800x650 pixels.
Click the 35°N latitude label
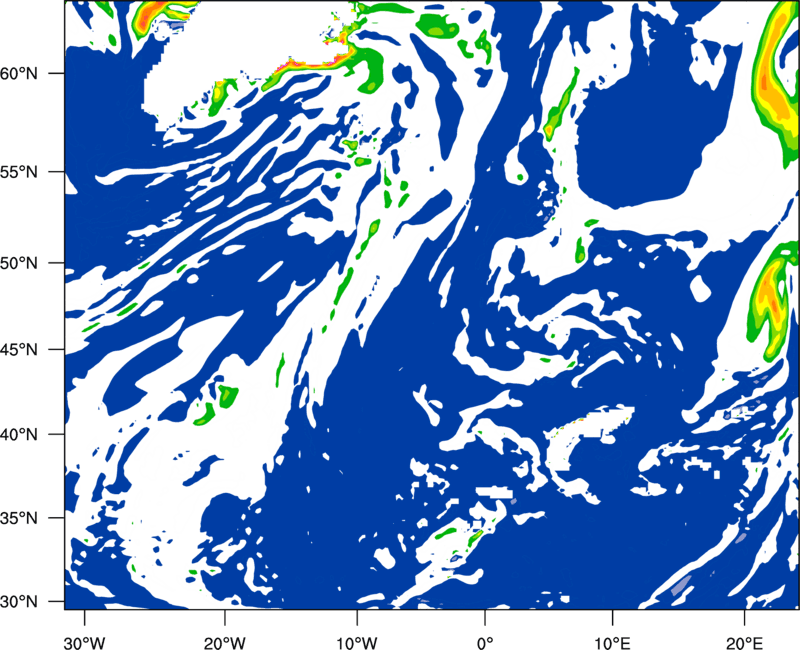[19, 518]
